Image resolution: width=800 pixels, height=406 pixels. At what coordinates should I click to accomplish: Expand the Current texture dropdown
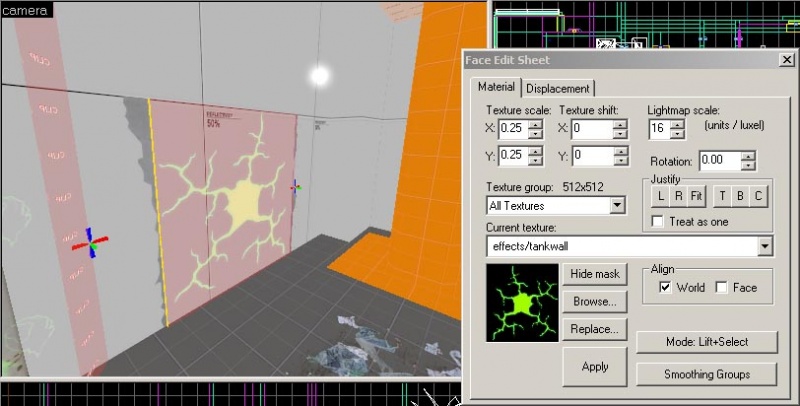[766, 245]
